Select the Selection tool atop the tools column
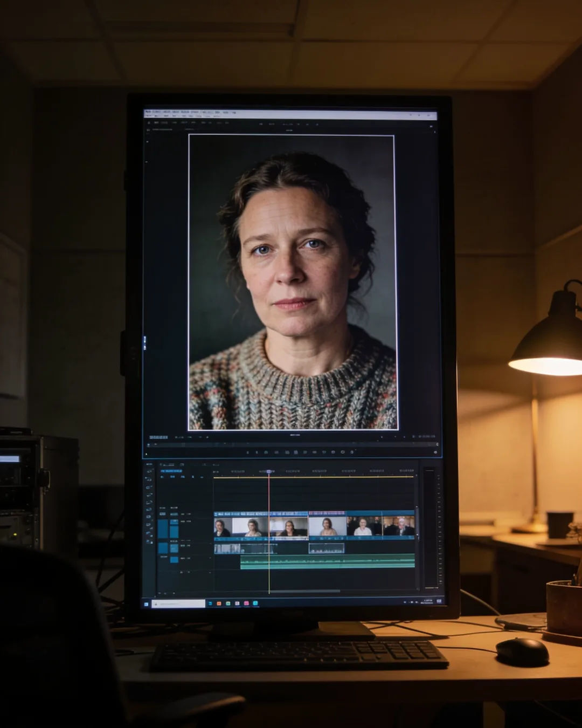The height and width of the screenshot is (728, 582). coord(149,471)
